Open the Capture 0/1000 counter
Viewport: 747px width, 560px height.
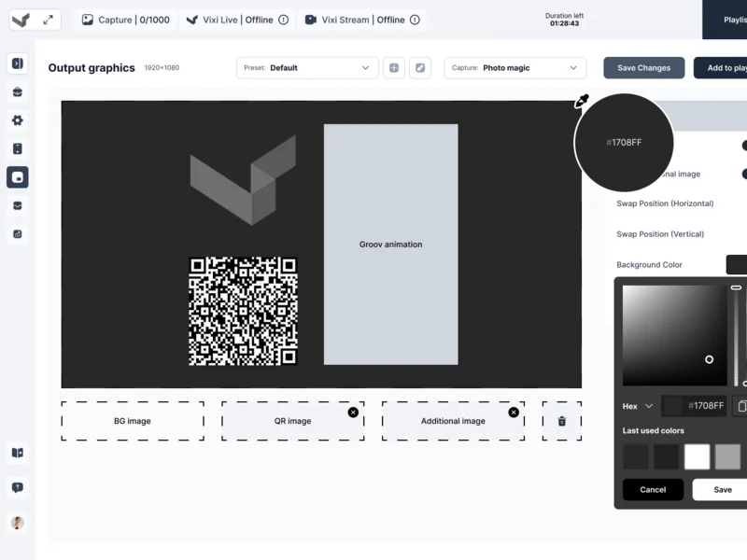[126, 20]
